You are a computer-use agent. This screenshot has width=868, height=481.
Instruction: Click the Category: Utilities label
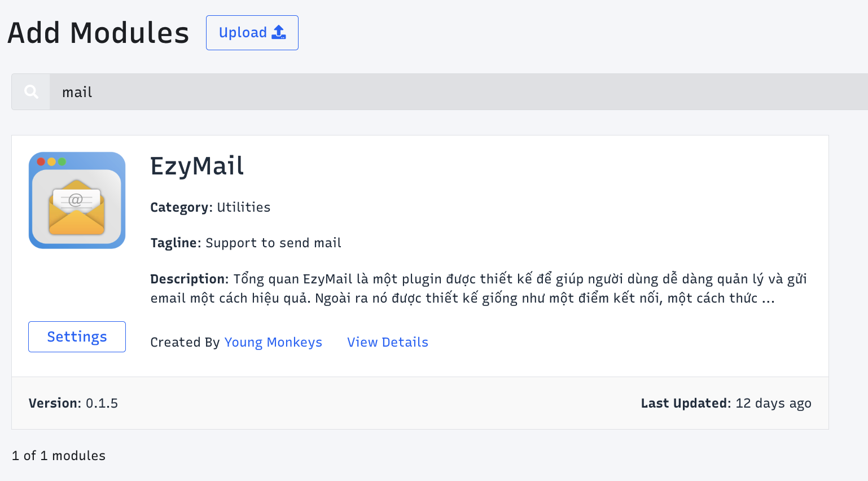pyautogui.click(x=210, y=207)
